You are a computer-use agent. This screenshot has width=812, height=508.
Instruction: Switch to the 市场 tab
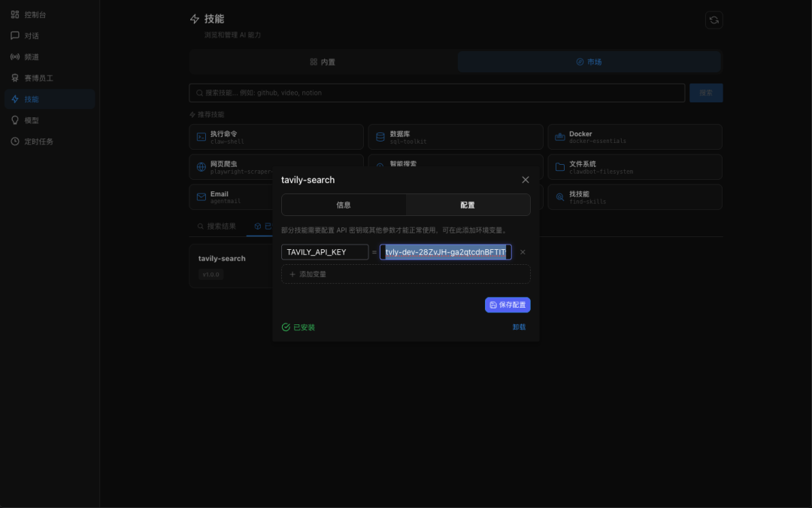(589, 62)
